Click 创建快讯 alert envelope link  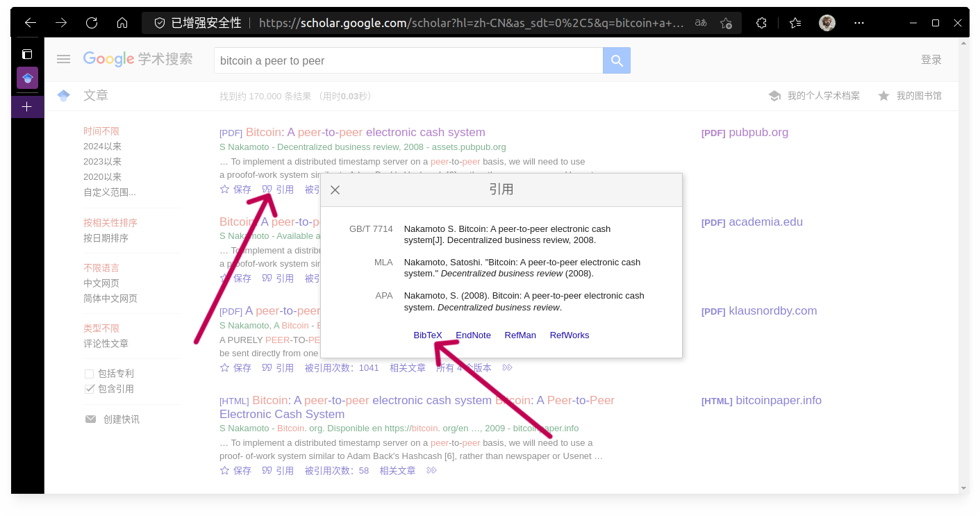(x=112, y=419)
